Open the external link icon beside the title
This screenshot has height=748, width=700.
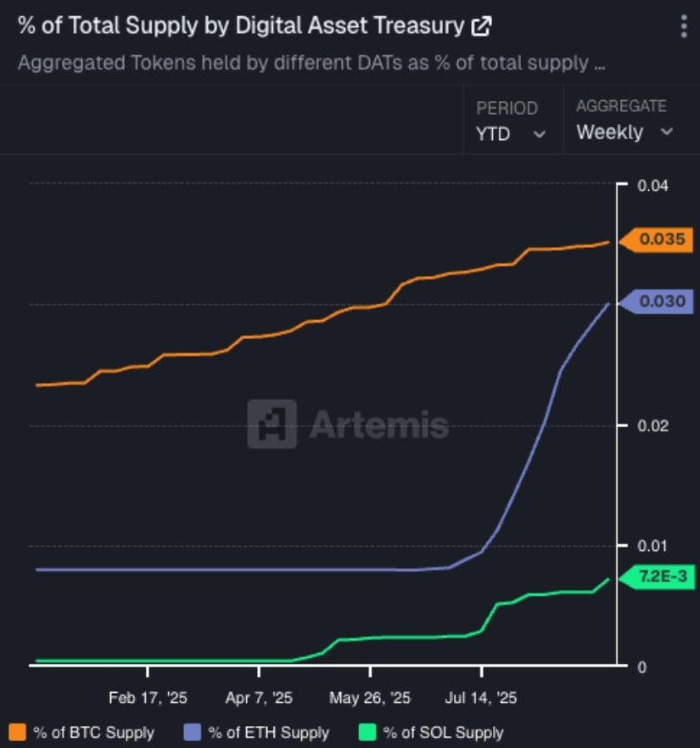point(481,26)
